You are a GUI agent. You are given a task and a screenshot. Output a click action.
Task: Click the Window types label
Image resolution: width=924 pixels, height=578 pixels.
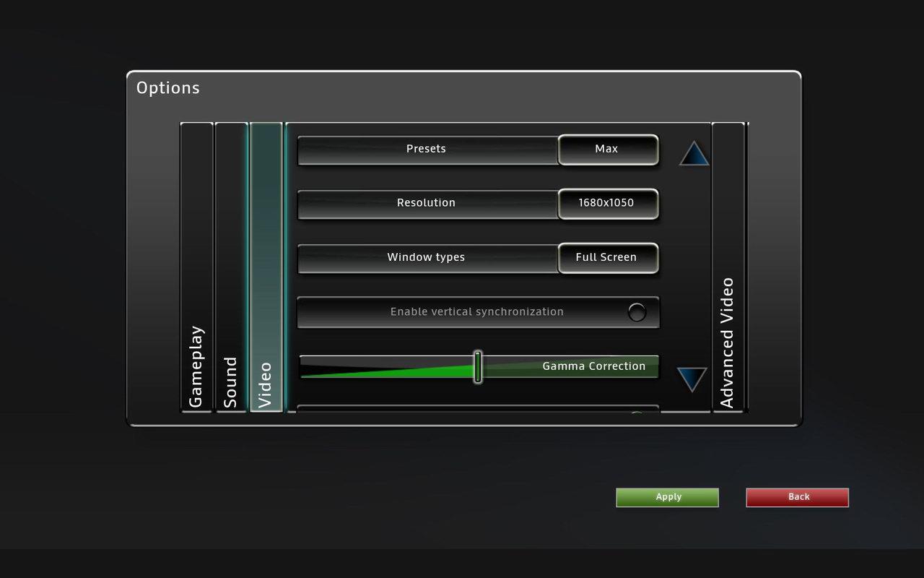426,257
